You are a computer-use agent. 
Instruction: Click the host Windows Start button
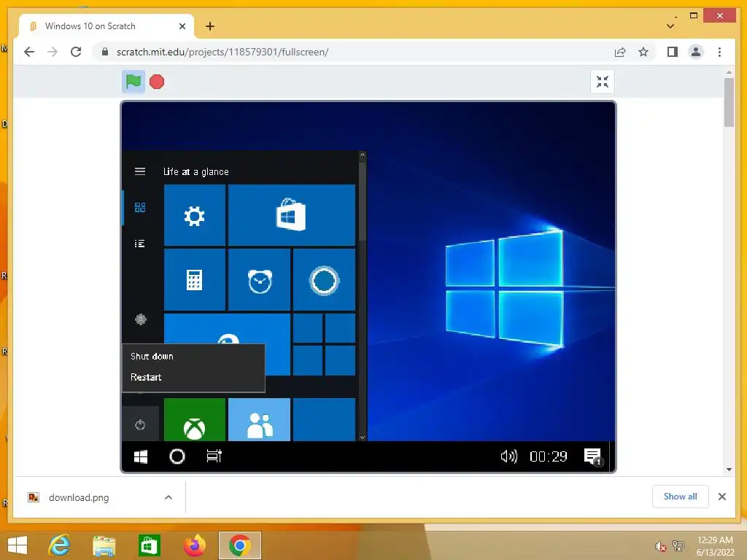pyautogui.click(x=18, y=545)
